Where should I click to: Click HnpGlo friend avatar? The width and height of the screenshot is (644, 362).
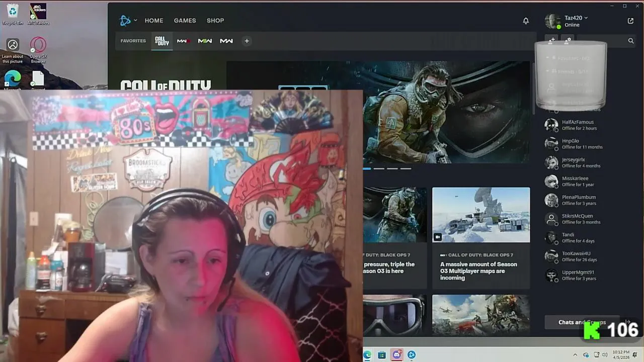click(551, 143)
